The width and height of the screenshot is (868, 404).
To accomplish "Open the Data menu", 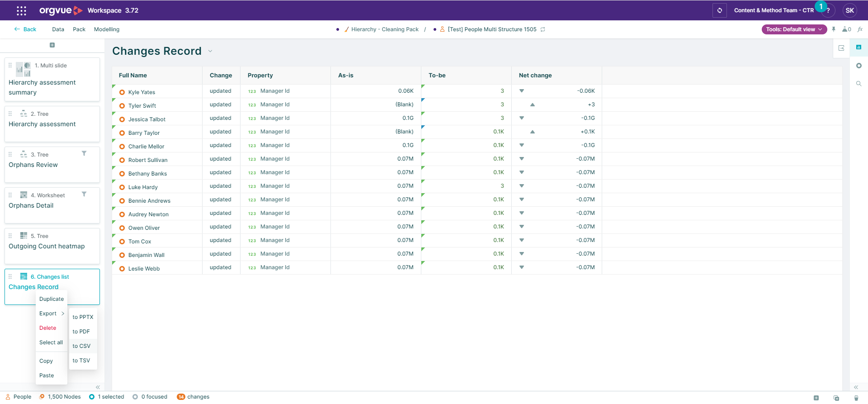I will pyautogui.click(x=58, y=29).
